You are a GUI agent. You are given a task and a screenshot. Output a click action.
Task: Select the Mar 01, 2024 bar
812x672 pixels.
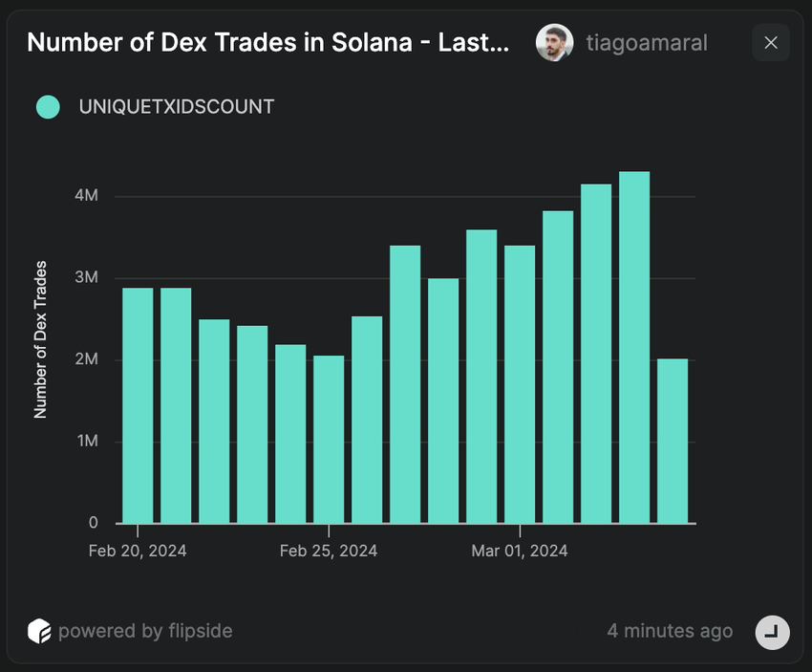click(x=520, y=384)
